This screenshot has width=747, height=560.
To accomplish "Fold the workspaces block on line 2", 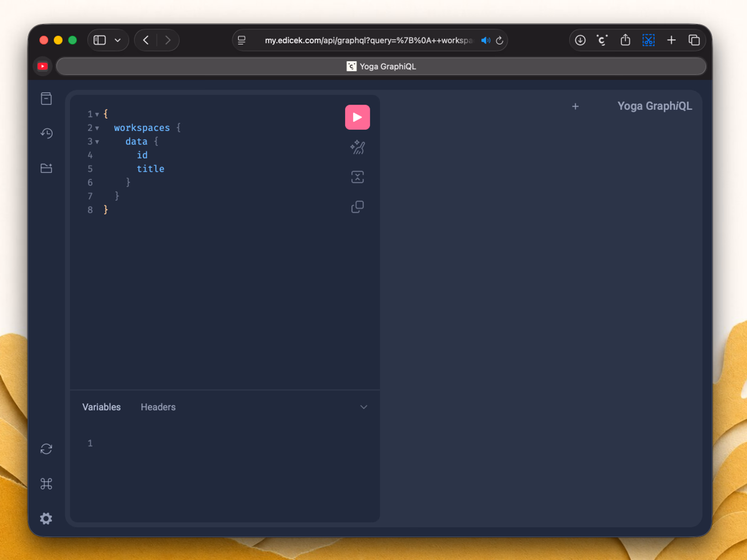I will click(x=97, y=129).
